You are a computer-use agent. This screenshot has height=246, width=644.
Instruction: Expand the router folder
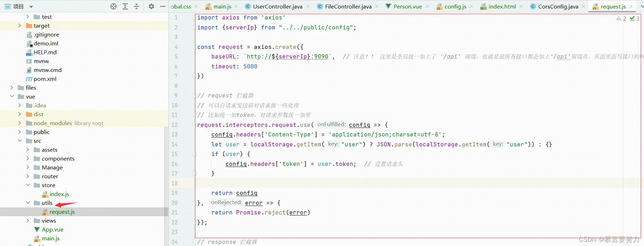tap(28, 176)
